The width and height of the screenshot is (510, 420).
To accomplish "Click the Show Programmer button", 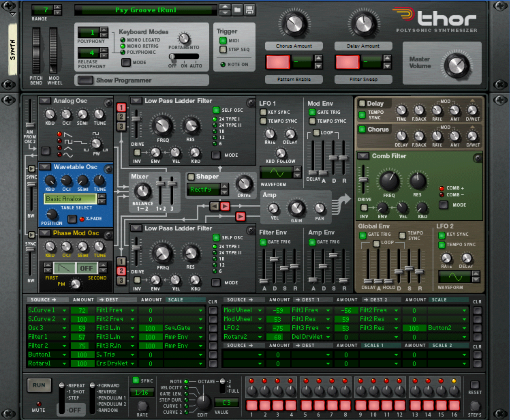I will [x=85, y=80].
